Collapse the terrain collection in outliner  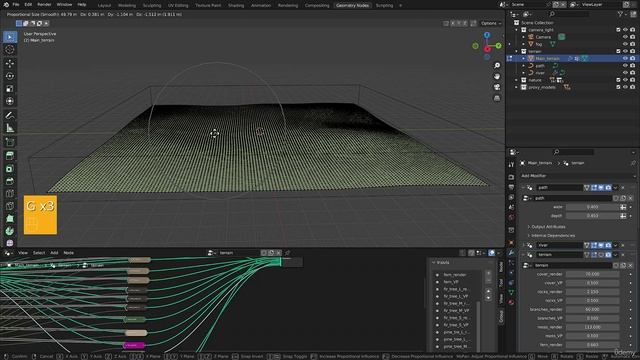pos(517,51)
